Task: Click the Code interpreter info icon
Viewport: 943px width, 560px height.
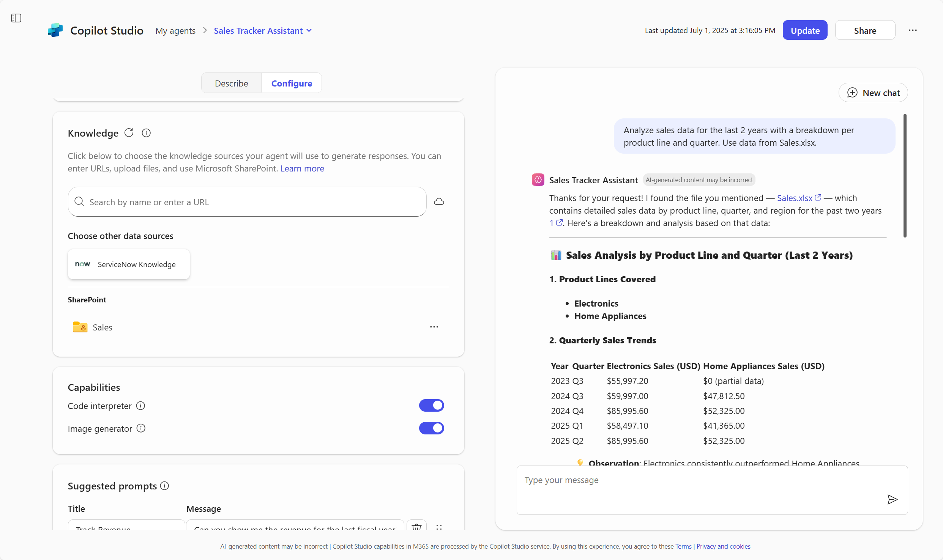Action: click(x=140, y=406)
